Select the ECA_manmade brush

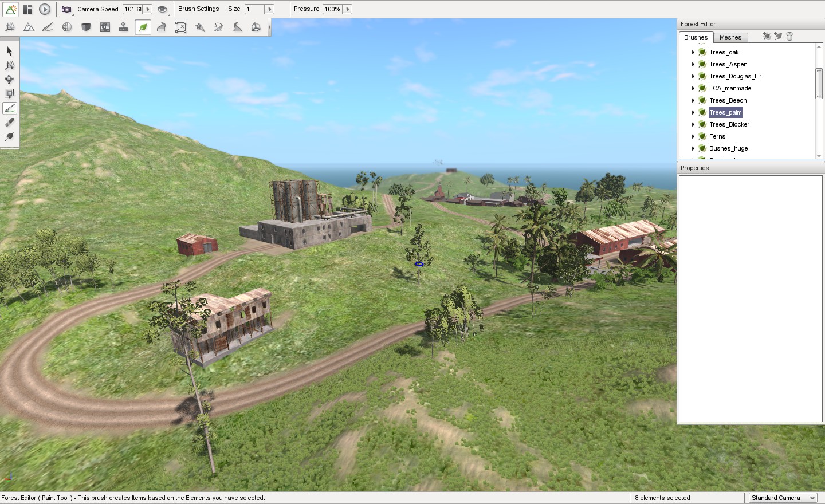point(730,88)
